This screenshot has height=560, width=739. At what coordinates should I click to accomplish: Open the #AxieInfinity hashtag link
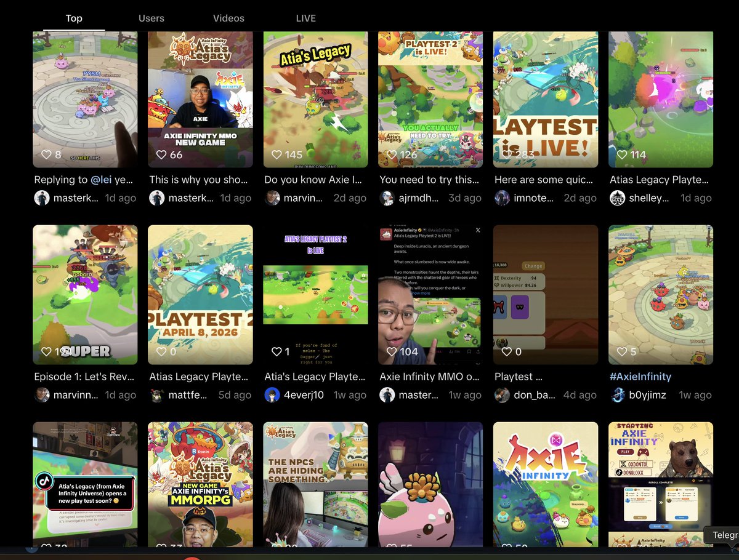640,377
